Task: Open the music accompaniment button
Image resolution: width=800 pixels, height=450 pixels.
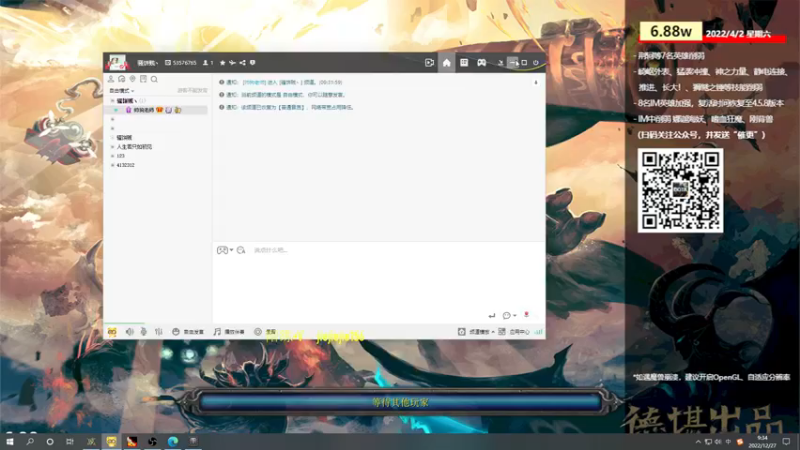Action: tap(229, 332)
